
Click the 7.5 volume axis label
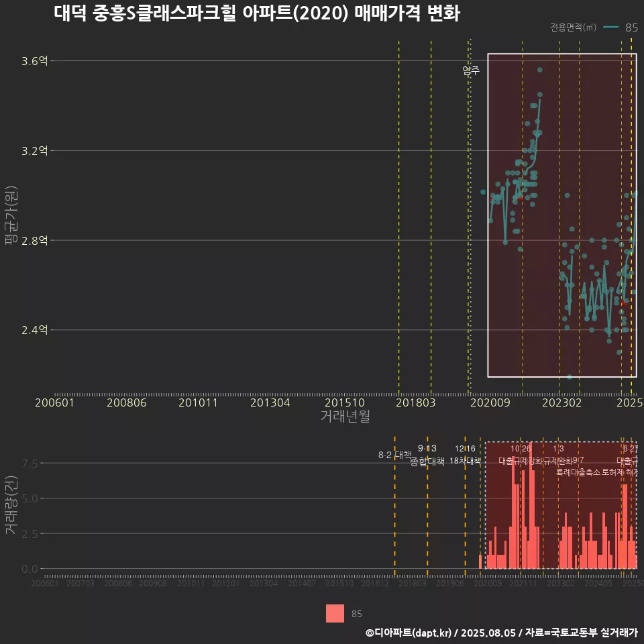pyautogui.click(x=30, y=464)
